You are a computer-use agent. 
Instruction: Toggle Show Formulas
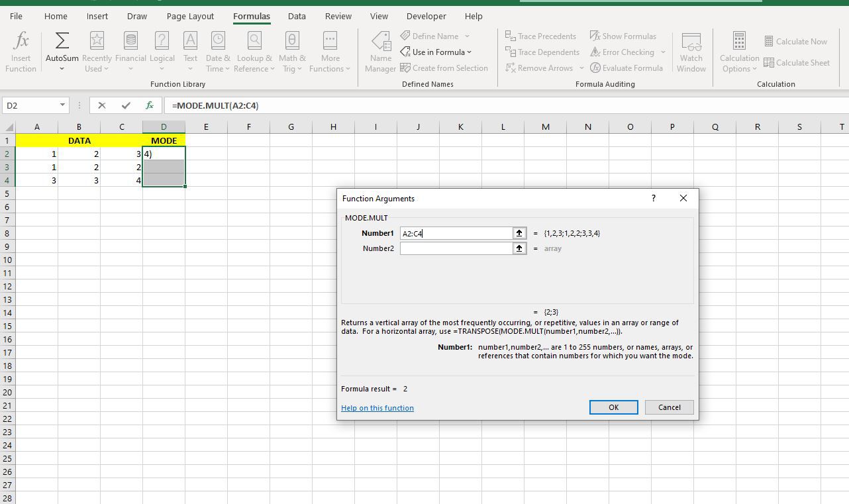point(623,36)
